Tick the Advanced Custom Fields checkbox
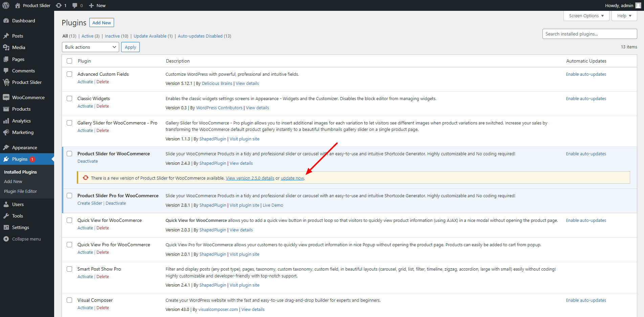 [69, 74]
